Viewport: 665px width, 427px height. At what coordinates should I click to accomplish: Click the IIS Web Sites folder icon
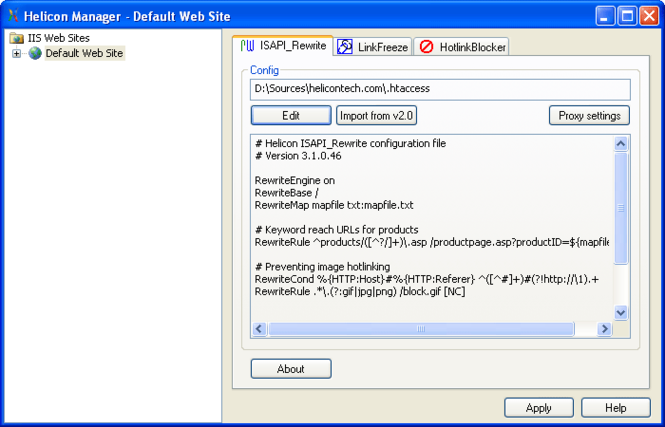coord(16,38)
